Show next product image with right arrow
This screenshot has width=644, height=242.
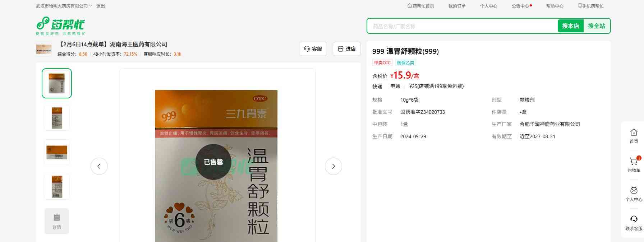(333, 166)
